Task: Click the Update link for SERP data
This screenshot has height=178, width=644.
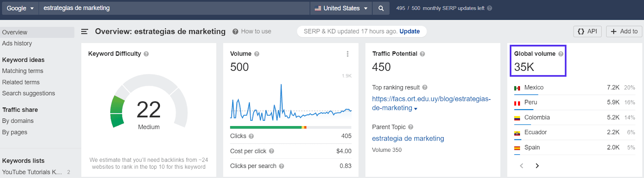Action: 409,31
